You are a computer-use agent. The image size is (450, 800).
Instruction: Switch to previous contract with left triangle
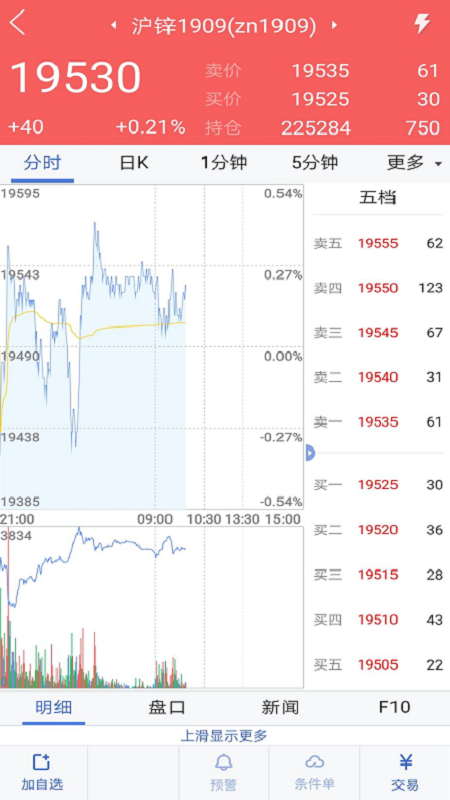(x=114, y=26)
